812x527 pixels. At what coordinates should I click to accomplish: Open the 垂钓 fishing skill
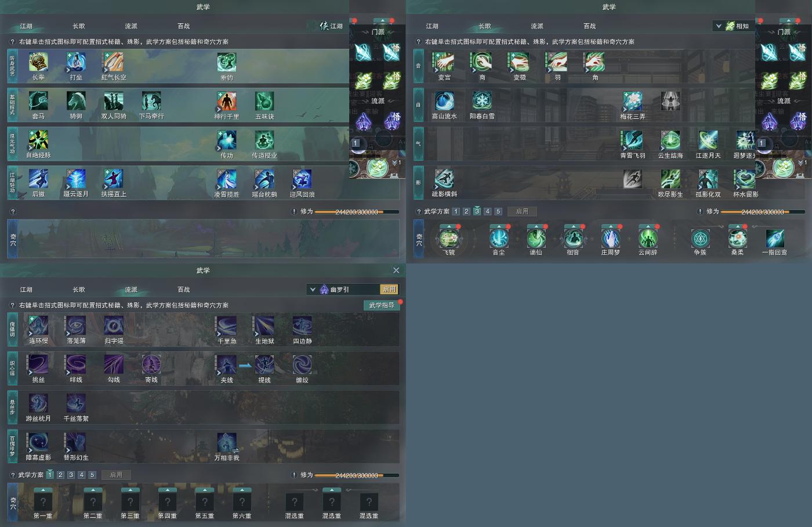coord(227,62)
